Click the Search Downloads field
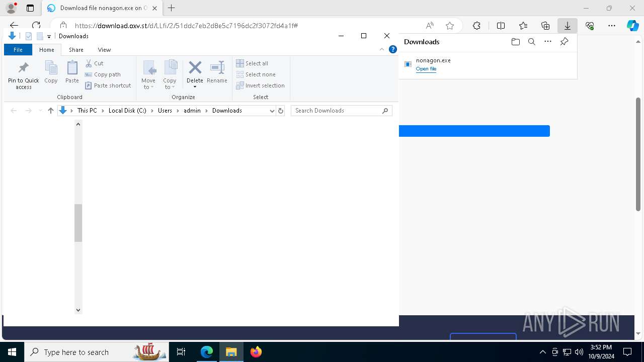Viewport: 644px width, 362px height. (x=341, y=111)
